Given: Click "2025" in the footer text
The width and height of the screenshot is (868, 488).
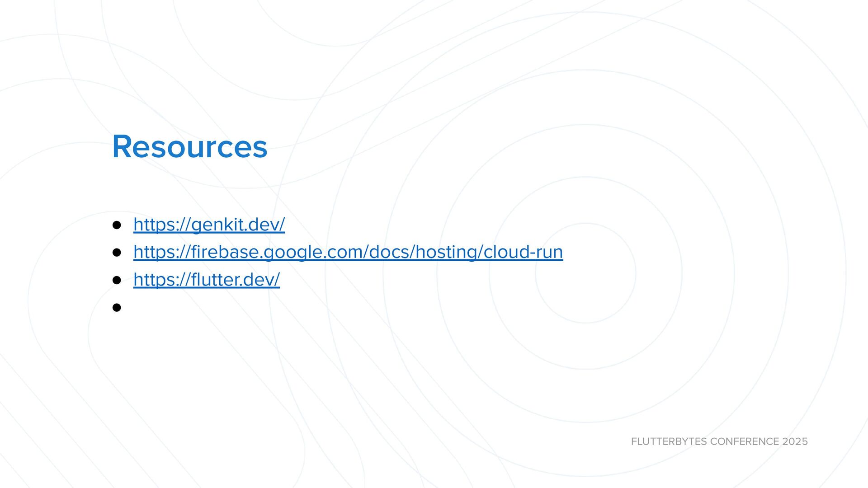Looking at the screenshot, I should click(x=795, y=441).
